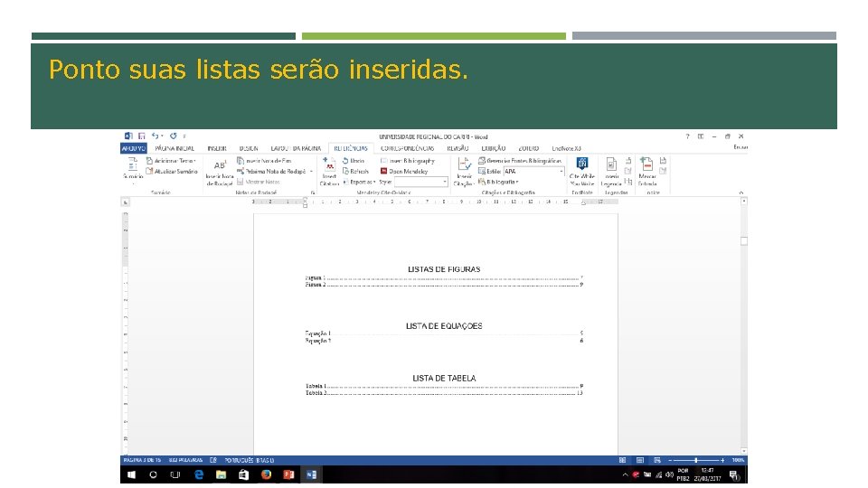Open the ARQUIVO tab

134,148
